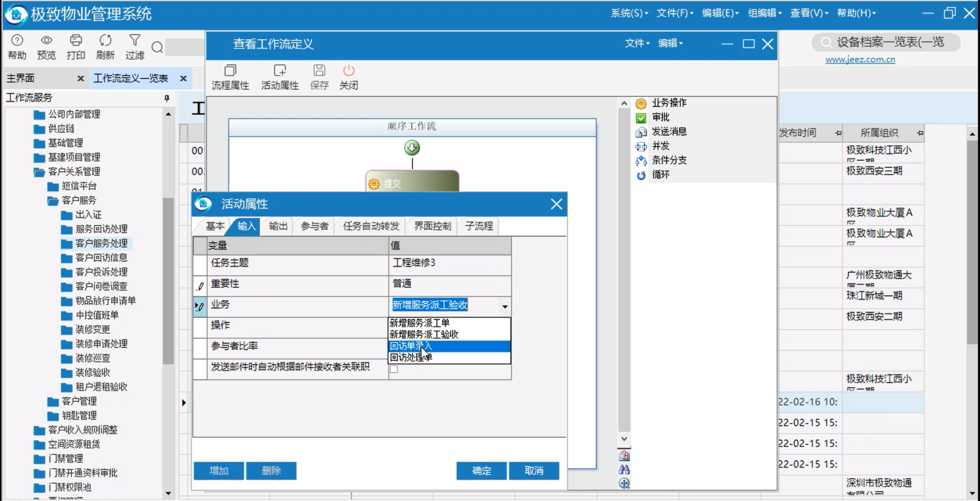Viewport: 980px width, 501px height.
Task: Click the Preview eye icon
Action: coord(46,46)
